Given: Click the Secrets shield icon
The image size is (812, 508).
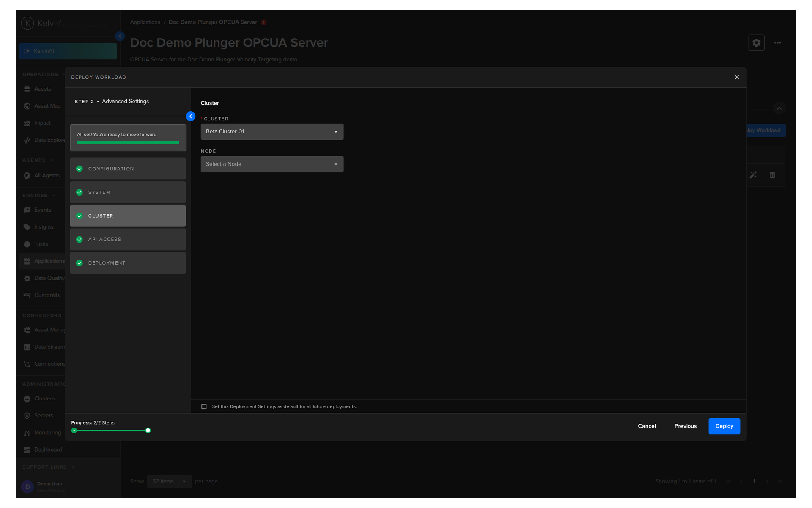Looking at the screenshot, I should 27,416.
